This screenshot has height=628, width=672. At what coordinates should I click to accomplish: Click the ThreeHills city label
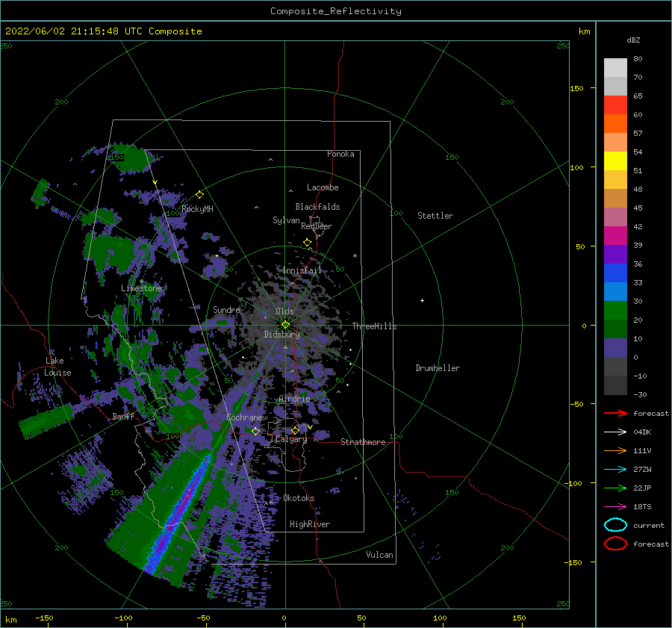375,326
